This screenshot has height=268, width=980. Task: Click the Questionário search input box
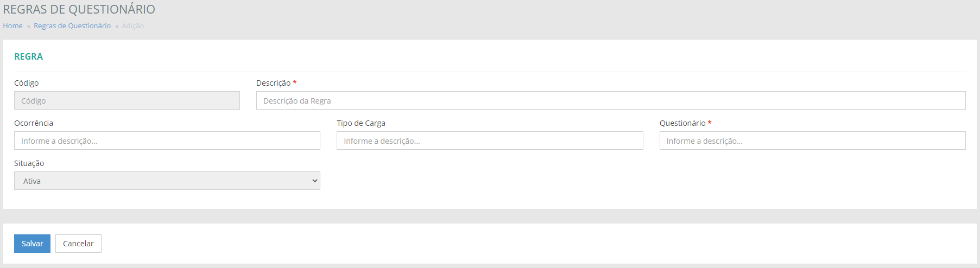point(812,141)
